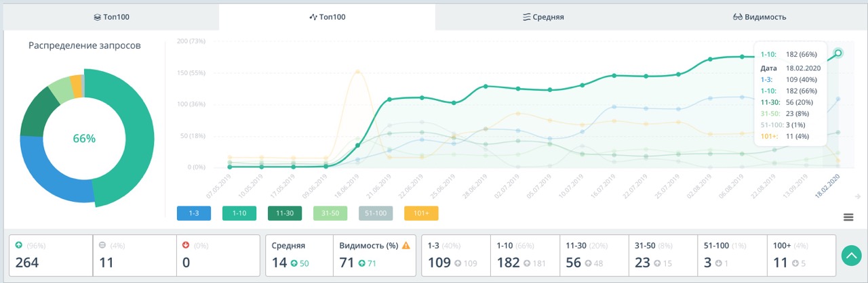
Task: Click the 1-10 stat card showing 182
Action: (x=525, y=256)
